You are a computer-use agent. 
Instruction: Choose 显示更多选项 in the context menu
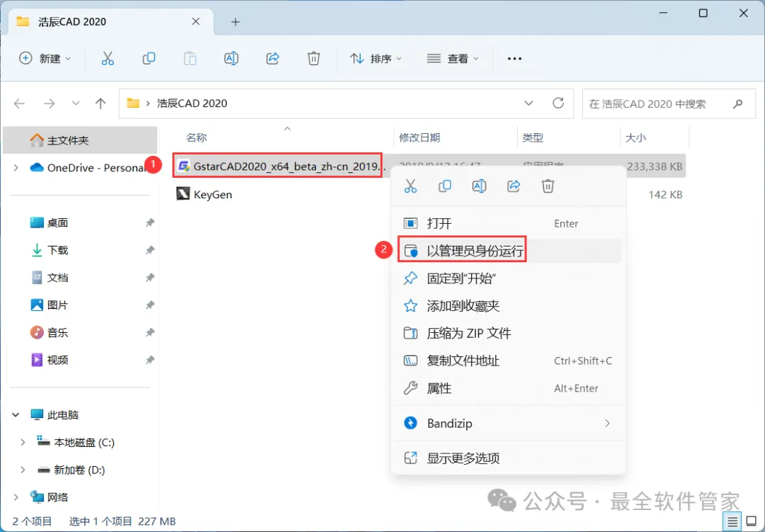[508, 458]
